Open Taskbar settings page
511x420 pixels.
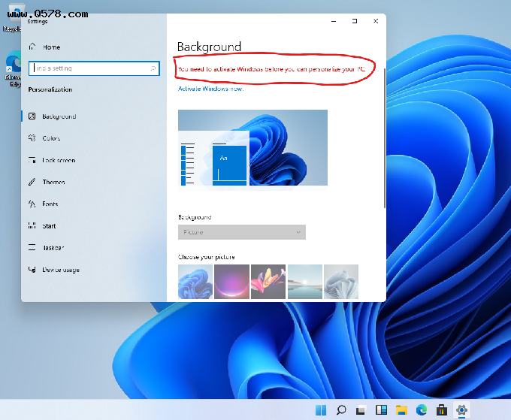point(53,248)
